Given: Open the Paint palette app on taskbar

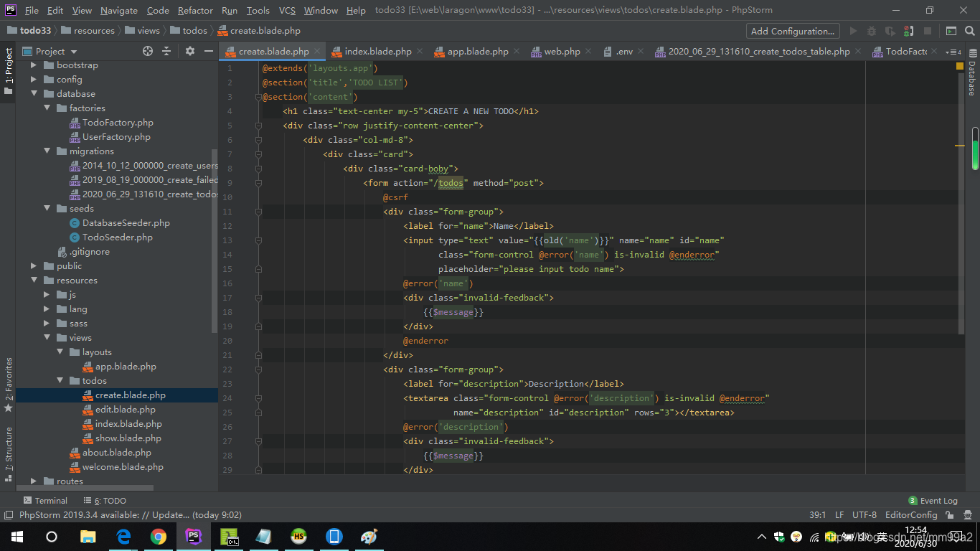Looking at the screenshot, I should click(369, 536).
